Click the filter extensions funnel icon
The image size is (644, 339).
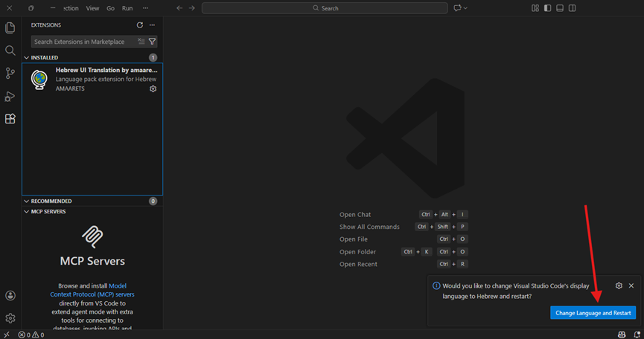152,42
